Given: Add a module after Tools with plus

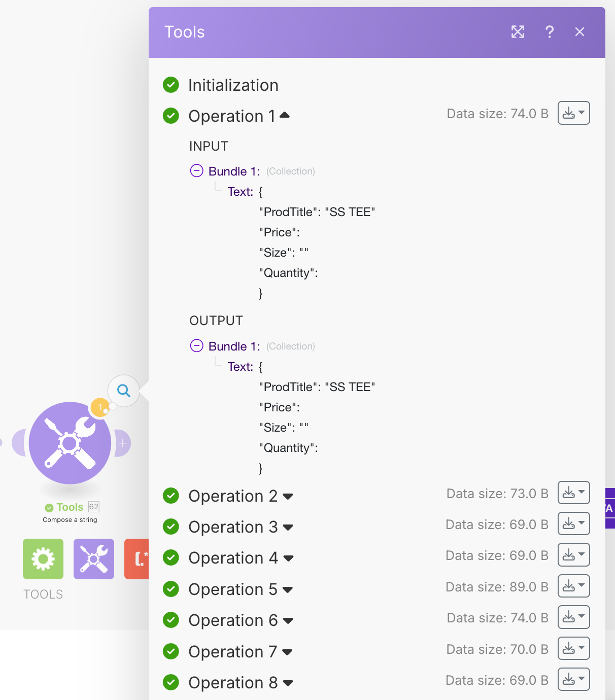Looking at the screenshot, I should click(123, 443).
